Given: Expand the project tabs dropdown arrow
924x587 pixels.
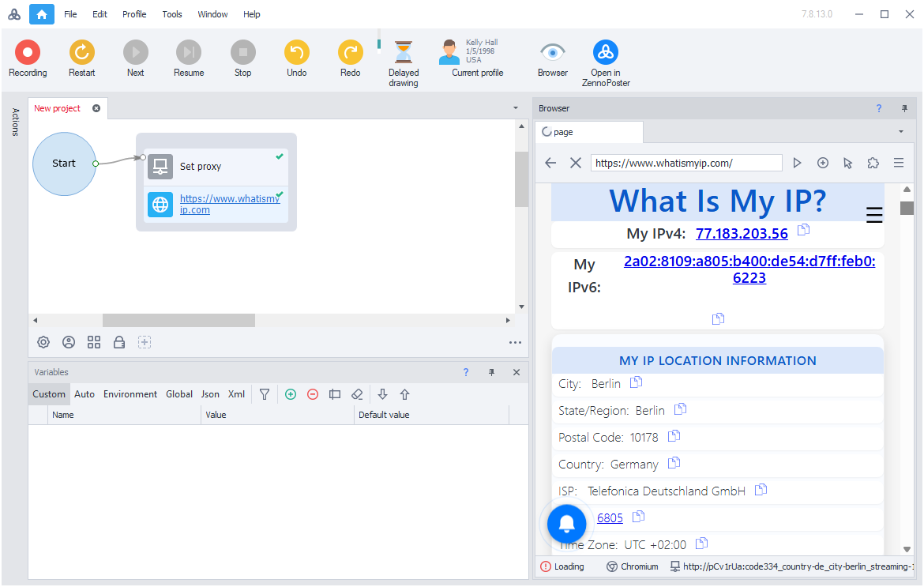Looking at the screenshot, I should [x=516, y=108].
